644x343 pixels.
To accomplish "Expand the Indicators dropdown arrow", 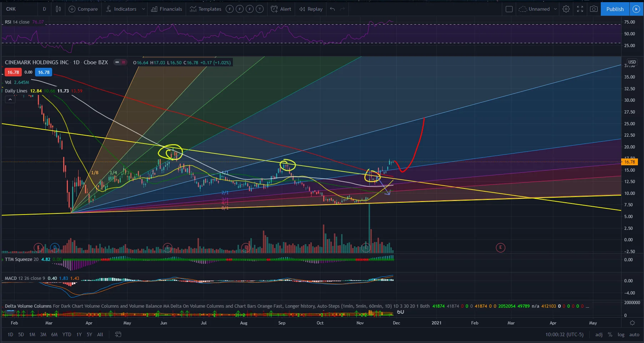I will pyautogui.click(x=144, y=9).
